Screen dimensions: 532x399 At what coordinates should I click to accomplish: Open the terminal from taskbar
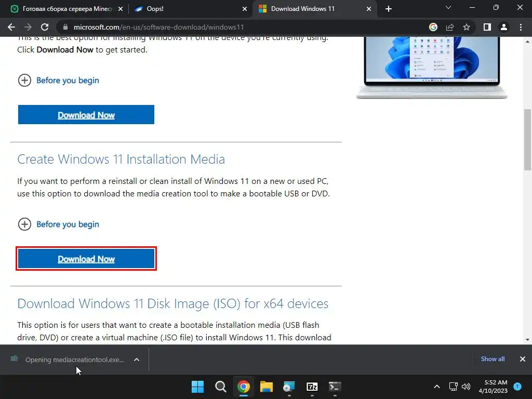point(335,387)
